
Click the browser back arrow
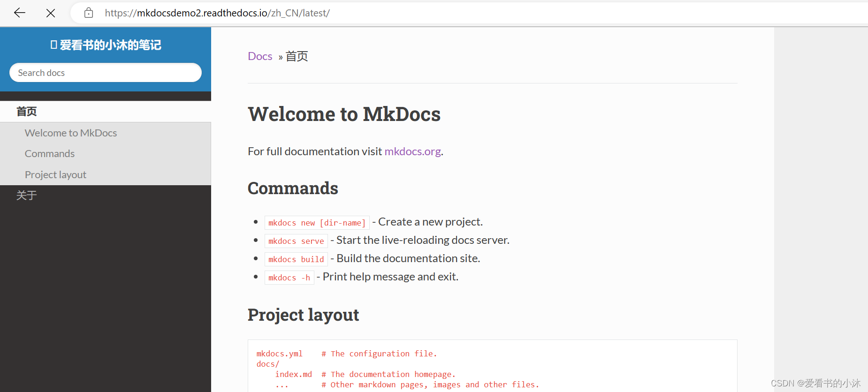click(x=20, y=13)
